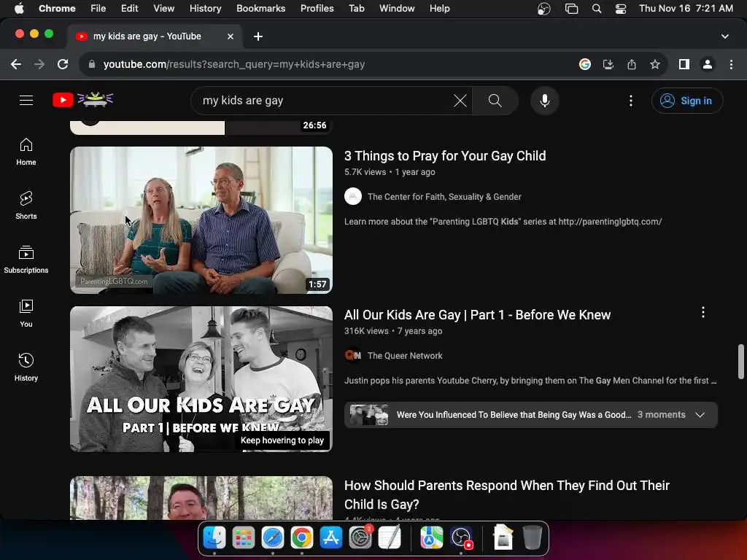This screenshot has height=560, width=747.
Task: Open the You section in sidebar
Action: pyautogui.click(x=26, y=314)
